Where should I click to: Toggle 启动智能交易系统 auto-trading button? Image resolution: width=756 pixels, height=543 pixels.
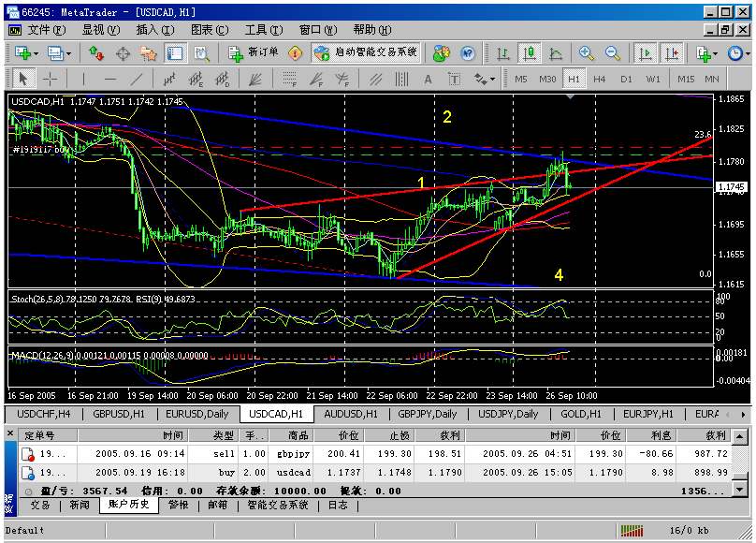tap(366, 53)
